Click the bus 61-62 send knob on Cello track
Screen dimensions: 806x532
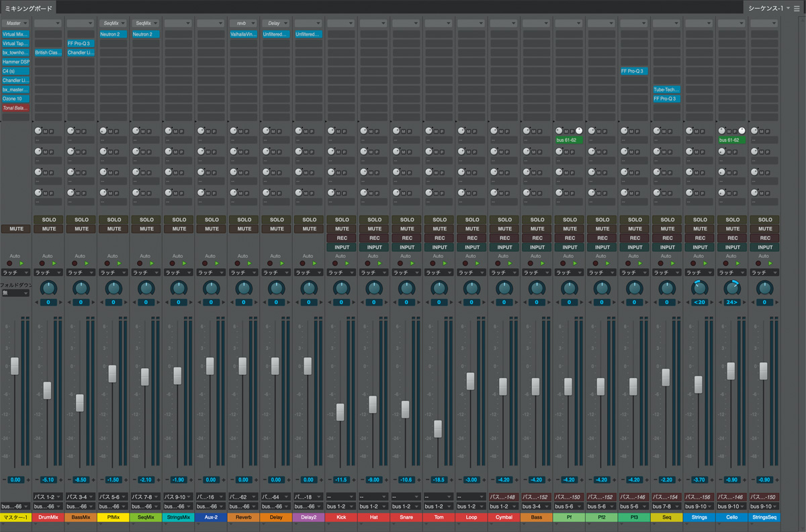pyautogui.click(x=723, y=130)
